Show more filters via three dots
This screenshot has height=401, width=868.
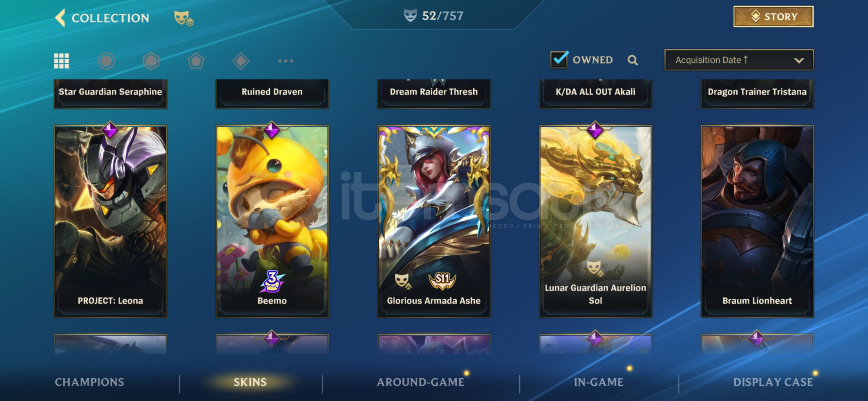(x=286, y=61)
